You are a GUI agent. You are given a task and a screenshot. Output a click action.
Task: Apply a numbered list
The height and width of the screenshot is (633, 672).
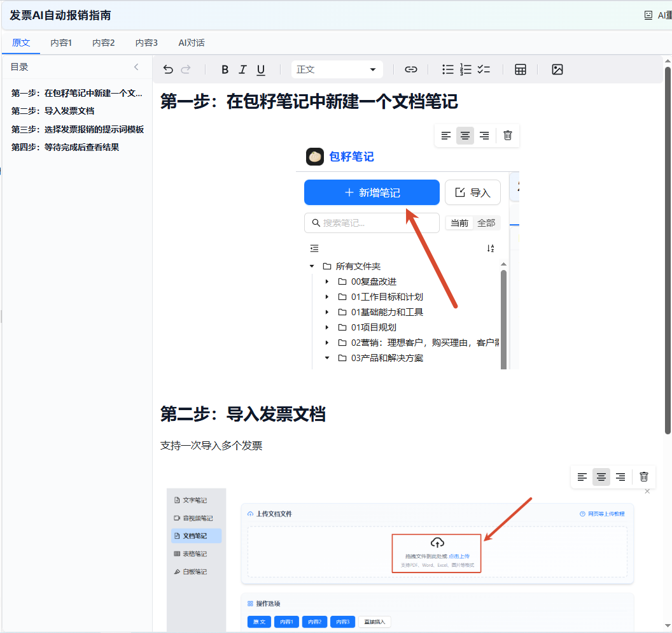465,69
